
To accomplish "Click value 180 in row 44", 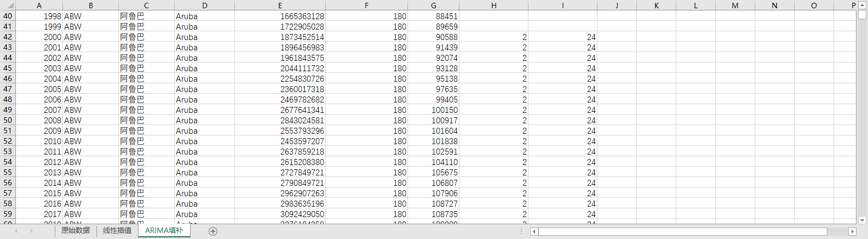I will [x=366, y=58].
